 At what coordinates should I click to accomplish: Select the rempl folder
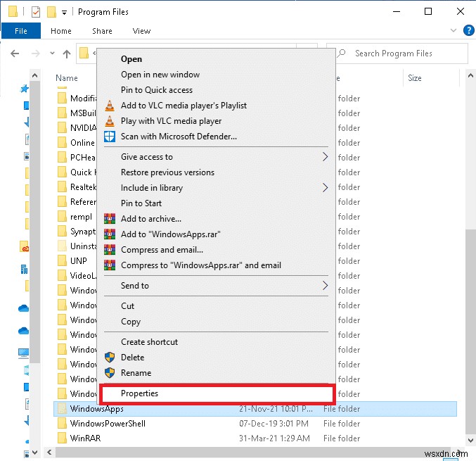click(x=81, y=217)
